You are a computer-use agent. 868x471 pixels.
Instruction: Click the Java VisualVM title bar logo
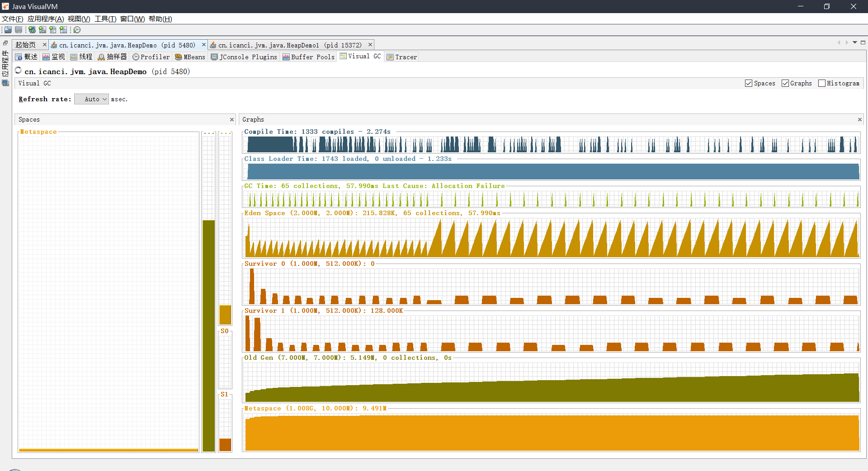pos(5,6)
